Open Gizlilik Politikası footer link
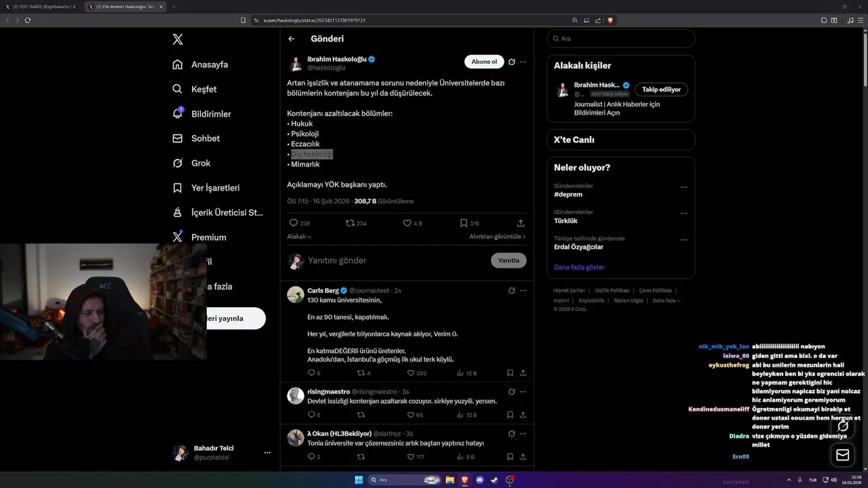This screenshot has width=868, height=488. coord(612,290)
